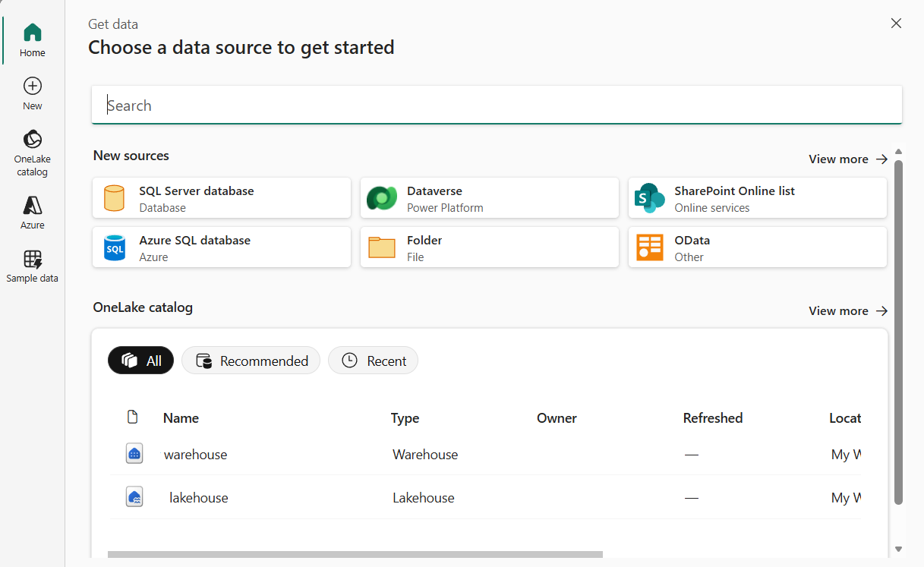Choose SQL Server database source
Viewport: 924px width, 567px height.
pos(222,198)
